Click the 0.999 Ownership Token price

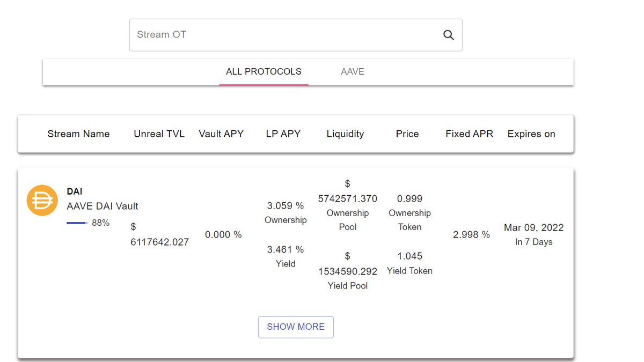tap(409, 212)
